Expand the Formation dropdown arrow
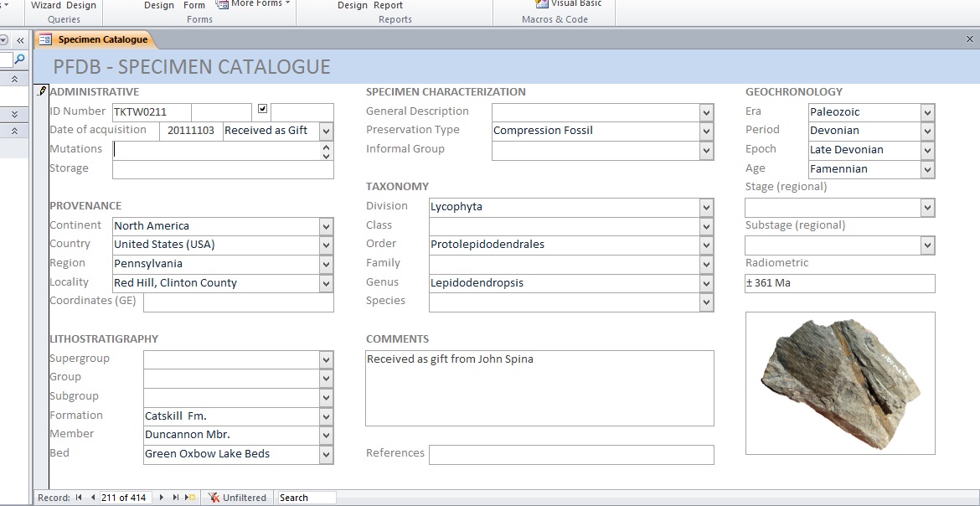Image resolution: width=980 pixels, height=506 pixels. [x=326, y=416]
